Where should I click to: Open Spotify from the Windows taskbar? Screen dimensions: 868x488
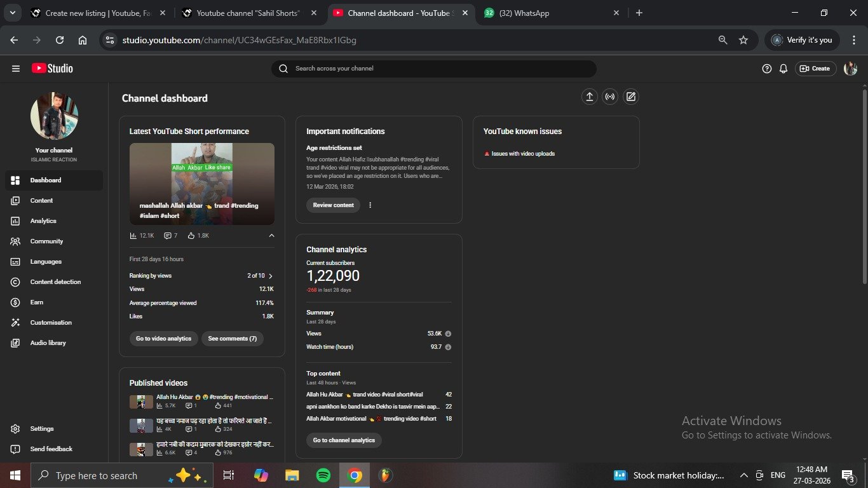[323, 475]
